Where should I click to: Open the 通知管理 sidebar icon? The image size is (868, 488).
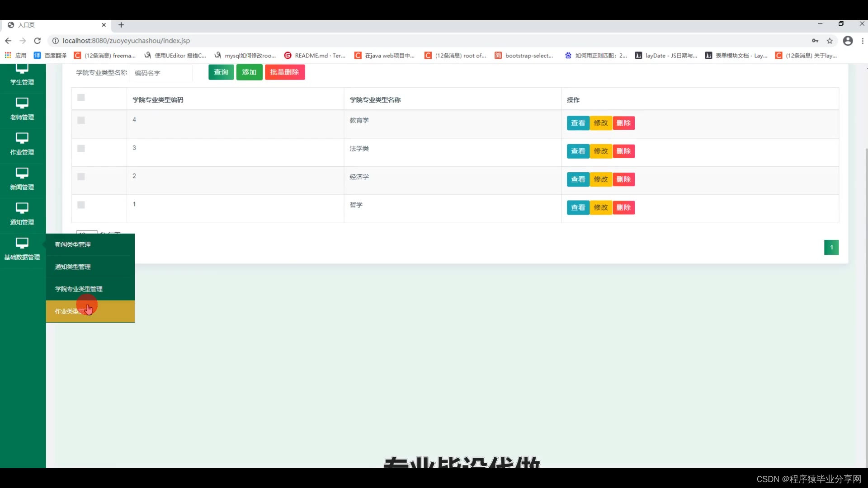tap(22, 208)
